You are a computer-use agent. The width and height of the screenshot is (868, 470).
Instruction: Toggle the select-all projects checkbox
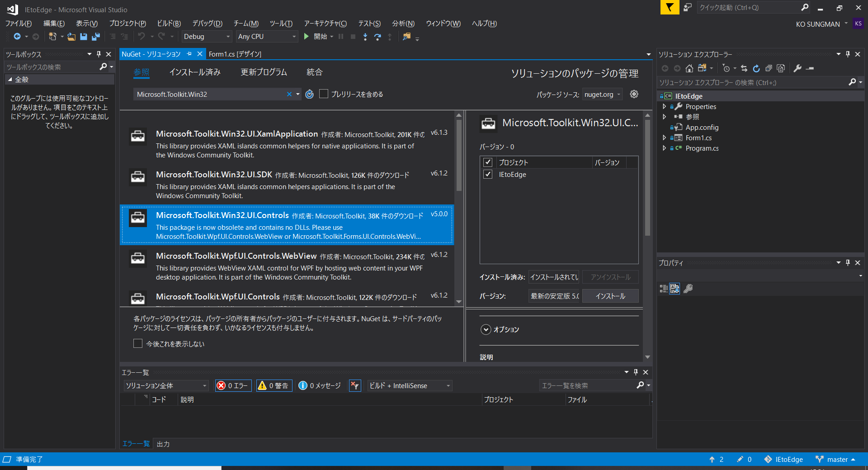(488, 162)
